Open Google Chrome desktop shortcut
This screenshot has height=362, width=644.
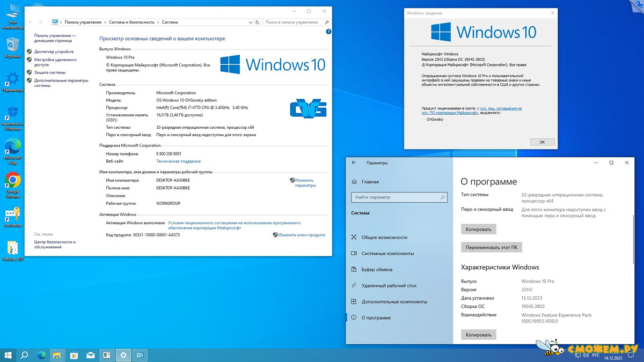click(12, 186)
